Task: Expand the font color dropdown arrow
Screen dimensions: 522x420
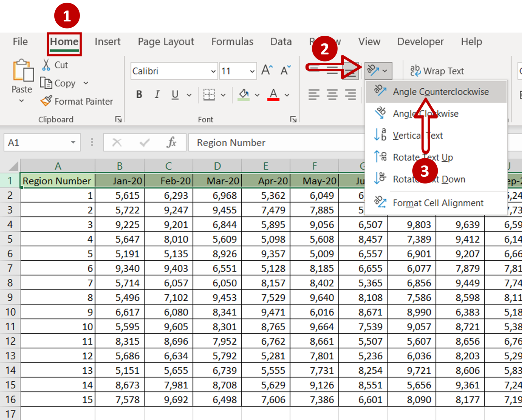Action: pyautogui.click(x=287, y=95)
